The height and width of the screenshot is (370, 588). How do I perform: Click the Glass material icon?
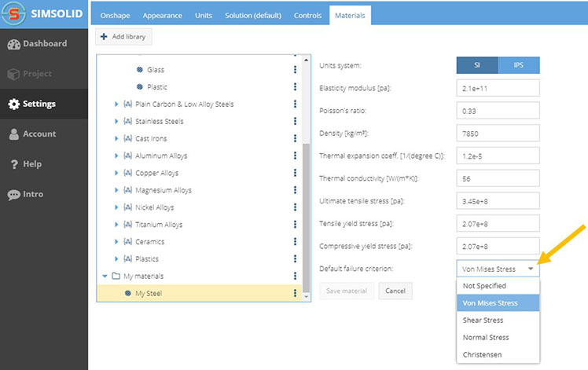tap(140, 70)
